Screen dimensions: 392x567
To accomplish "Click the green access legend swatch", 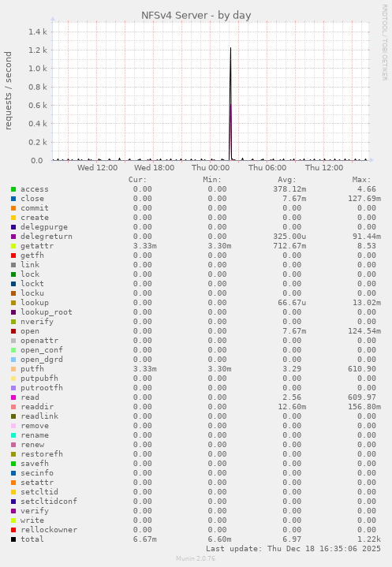I will pos(13,189).
